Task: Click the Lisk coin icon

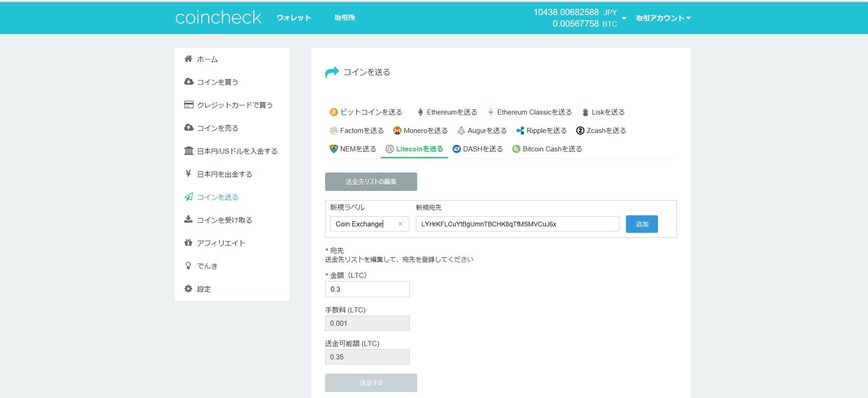Action: 585,112
